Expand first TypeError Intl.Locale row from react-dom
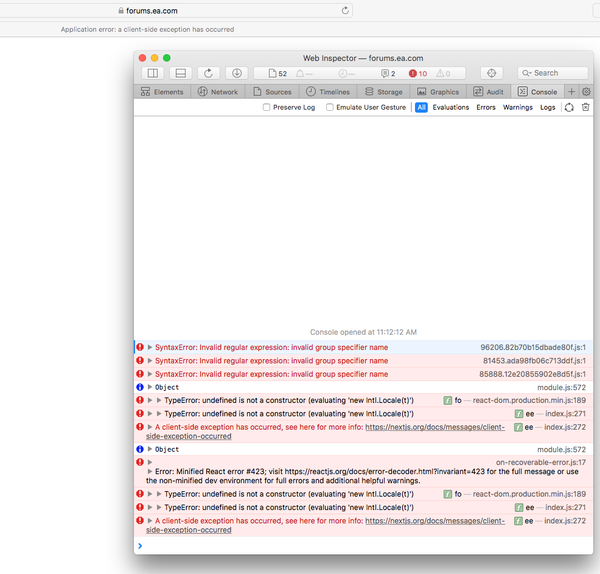Viewport: 600px width, 574px height. pyautogui.click(x=150, y=400)
